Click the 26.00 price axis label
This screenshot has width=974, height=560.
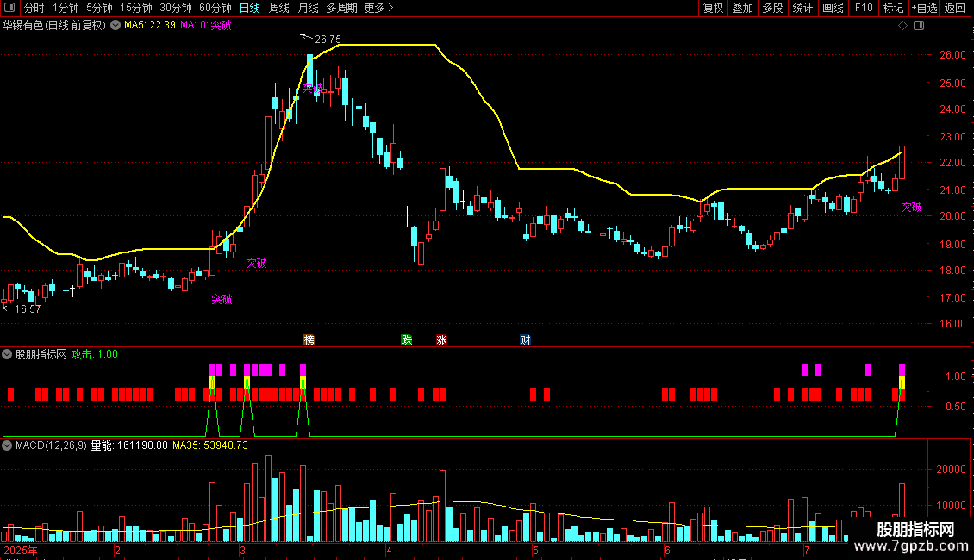coord(952,55)
